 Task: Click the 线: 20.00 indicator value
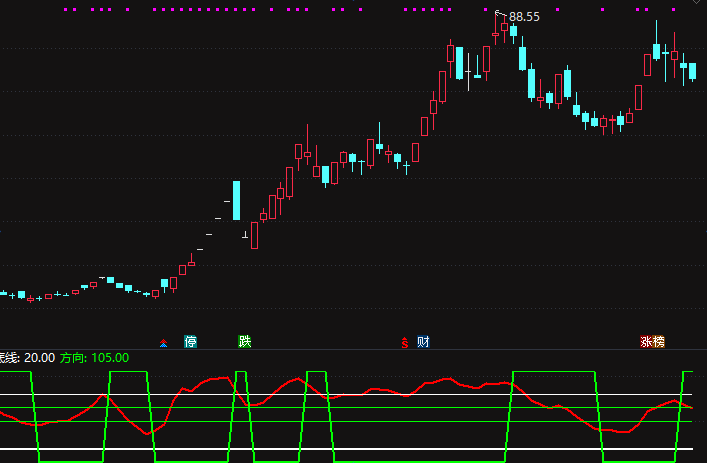(27, 358)
